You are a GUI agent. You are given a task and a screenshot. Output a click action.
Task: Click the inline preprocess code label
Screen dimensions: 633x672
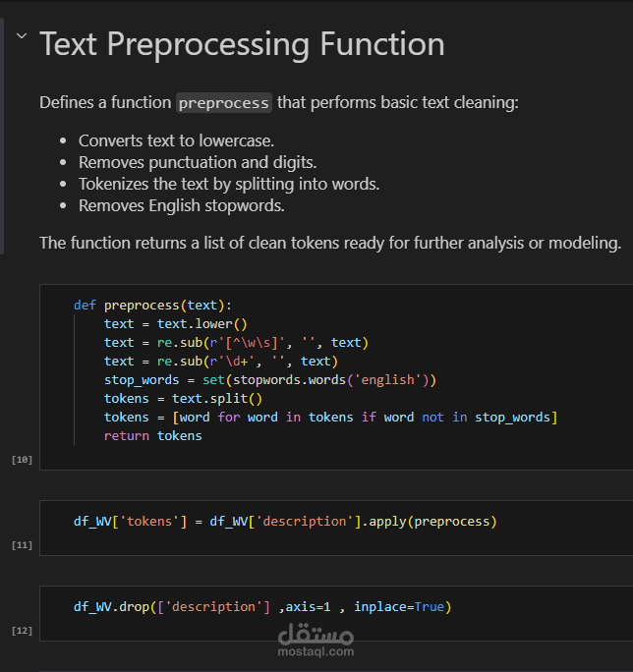pos(223,103)
